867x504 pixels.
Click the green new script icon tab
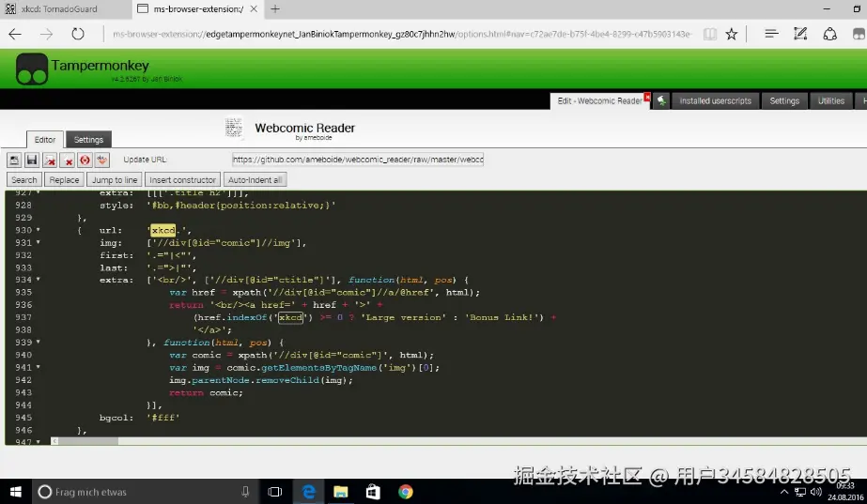(661, 100)
